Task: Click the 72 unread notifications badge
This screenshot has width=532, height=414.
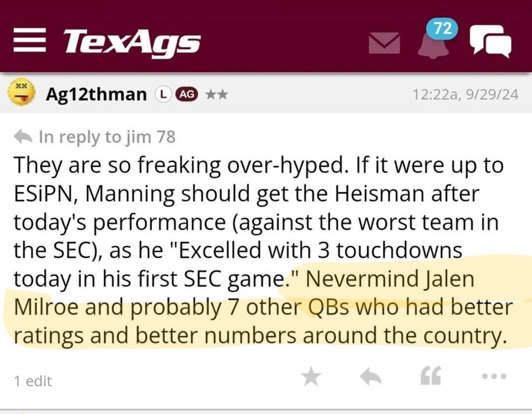Action: (x=443, y=28)
